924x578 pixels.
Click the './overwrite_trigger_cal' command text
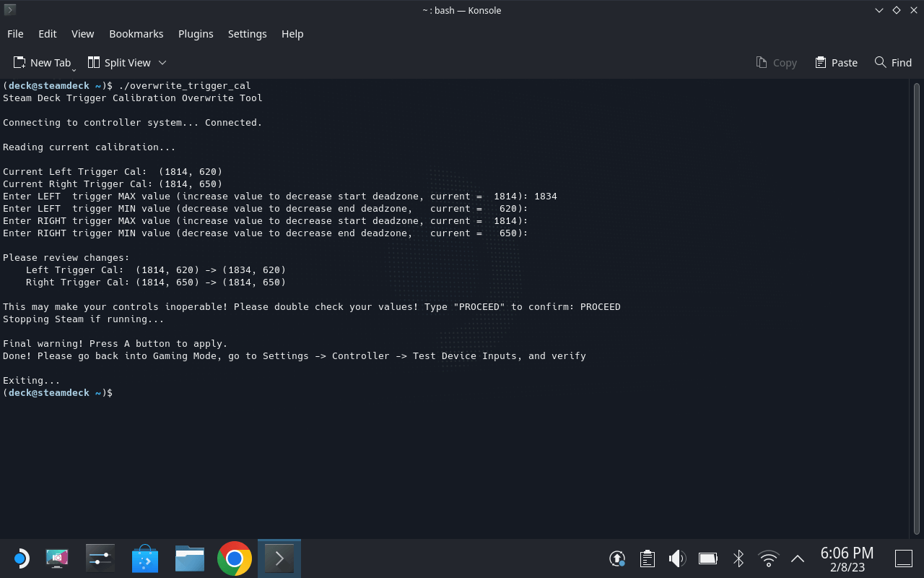point(185,86)
